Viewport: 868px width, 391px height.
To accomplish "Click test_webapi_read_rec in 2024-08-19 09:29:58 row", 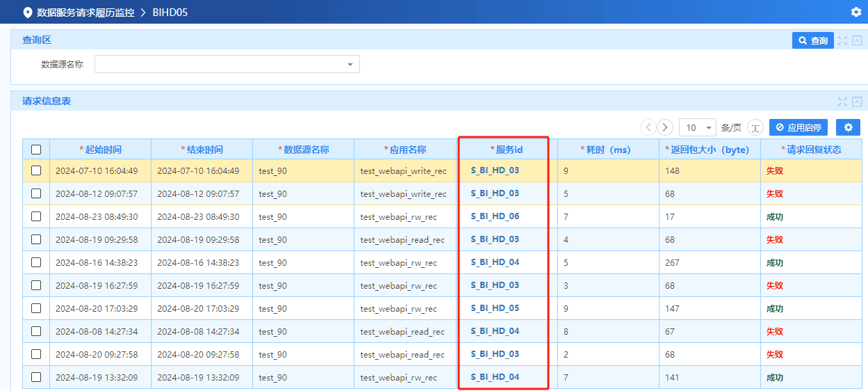I will pos(402,240).
